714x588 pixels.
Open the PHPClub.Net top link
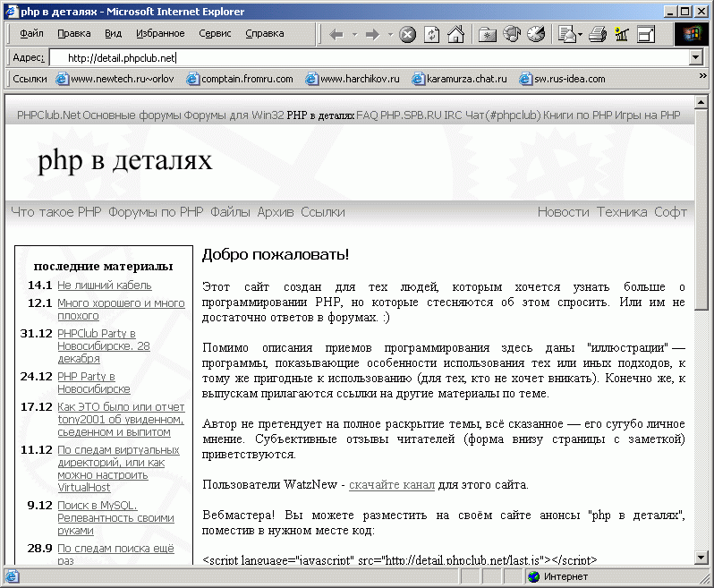pyautogui.click(x=48, y=115)
